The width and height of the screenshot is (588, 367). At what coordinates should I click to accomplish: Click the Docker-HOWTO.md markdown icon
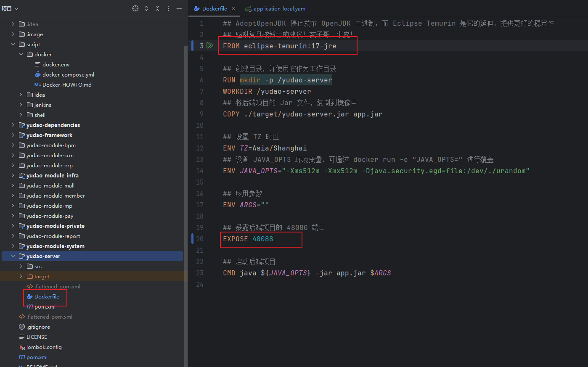coord(38,84)
